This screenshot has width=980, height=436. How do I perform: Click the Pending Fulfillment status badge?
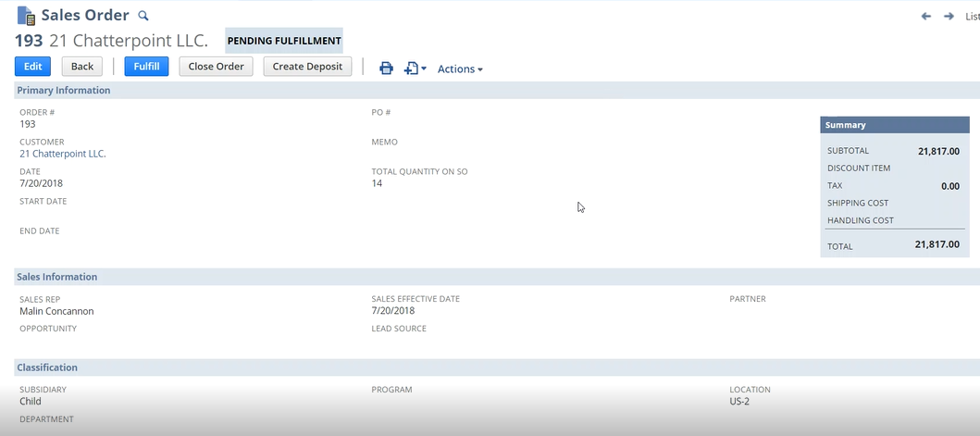pyautogui.click(x=284, y=41)
